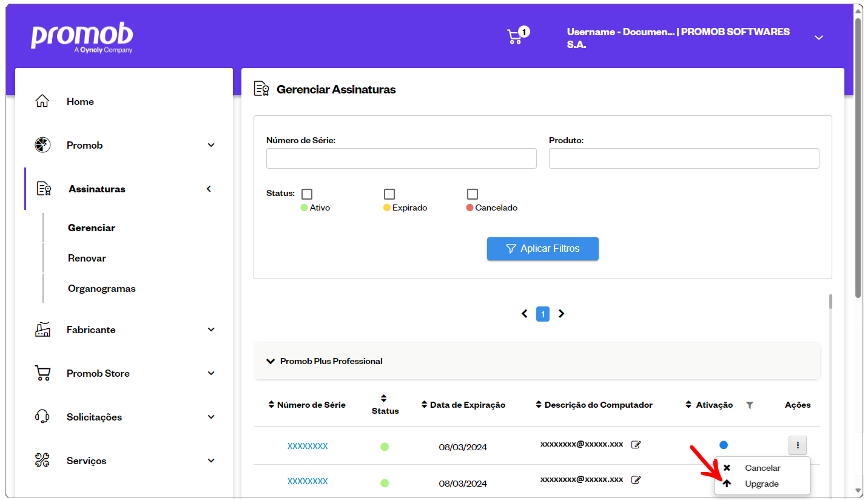Click the Solicitações headset icon
Viewport: 868px width, 500px height.
(42, 417)
